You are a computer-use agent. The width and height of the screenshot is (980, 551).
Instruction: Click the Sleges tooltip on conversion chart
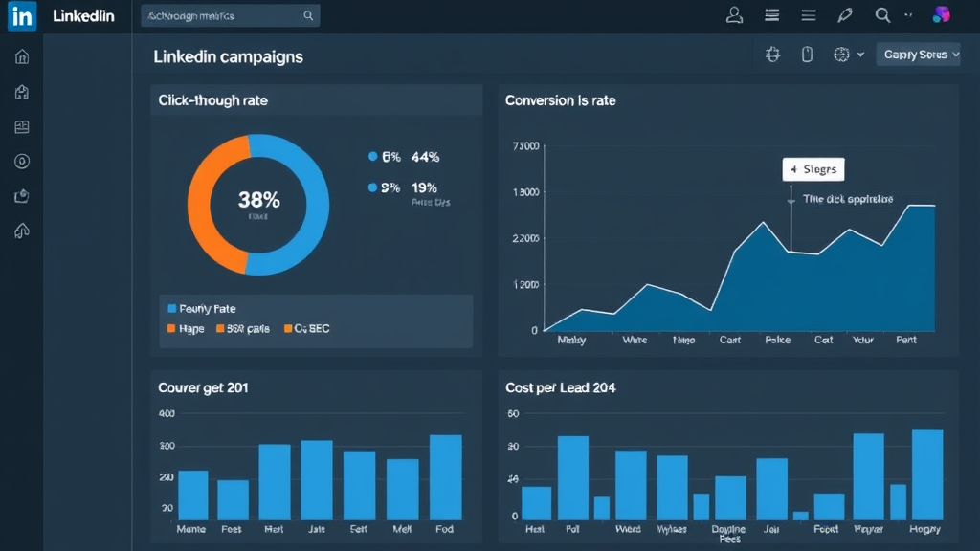(x=813, y=169)
